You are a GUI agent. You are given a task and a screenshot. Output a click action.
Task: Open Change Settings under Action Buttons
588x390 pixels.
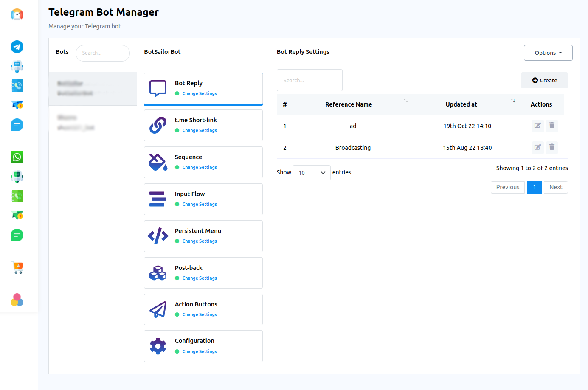pos(200,314)
